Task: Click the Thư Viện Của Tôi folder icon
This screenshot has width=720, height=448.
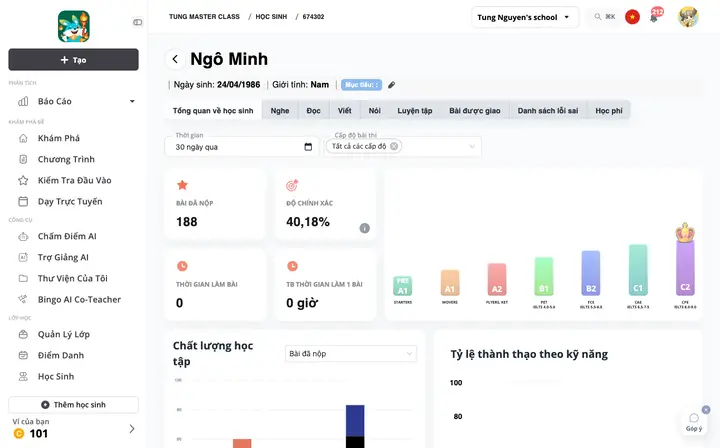Action: pos(23,278)
